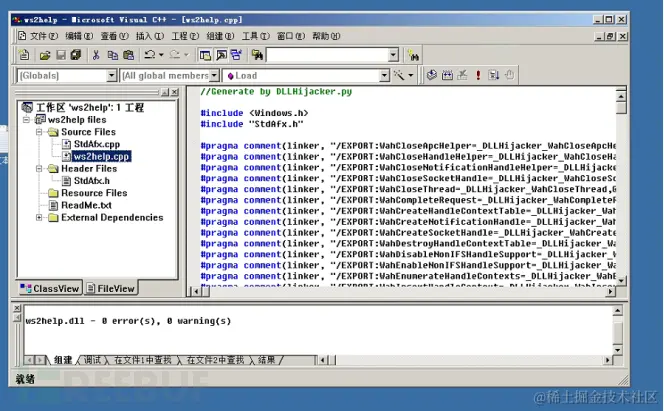Viewport: 664px width, 411px height.
Task: Click the Undo arrow icon
Action: pyautogui.click(x=149, y=55)
